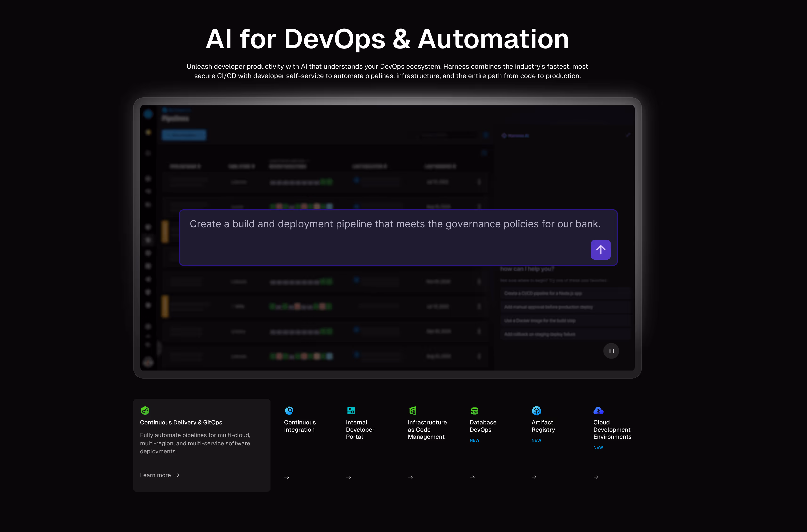
Task: Click arrow under Continuous Integration
Action: (287, 477)
